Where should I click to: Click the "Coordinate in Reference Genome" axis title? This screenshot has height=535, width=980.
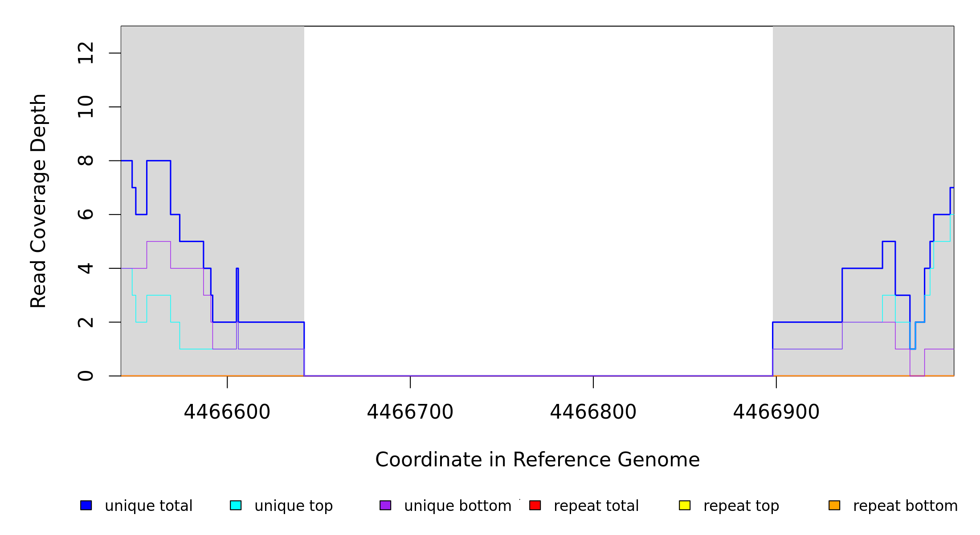(537, 460)
